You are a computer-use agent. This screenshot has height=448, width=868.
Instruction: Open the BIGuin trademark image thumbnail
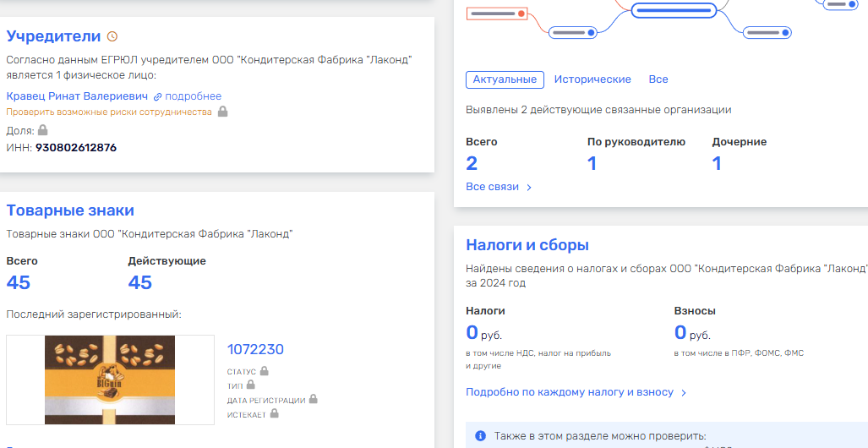[x=110, y=380]
